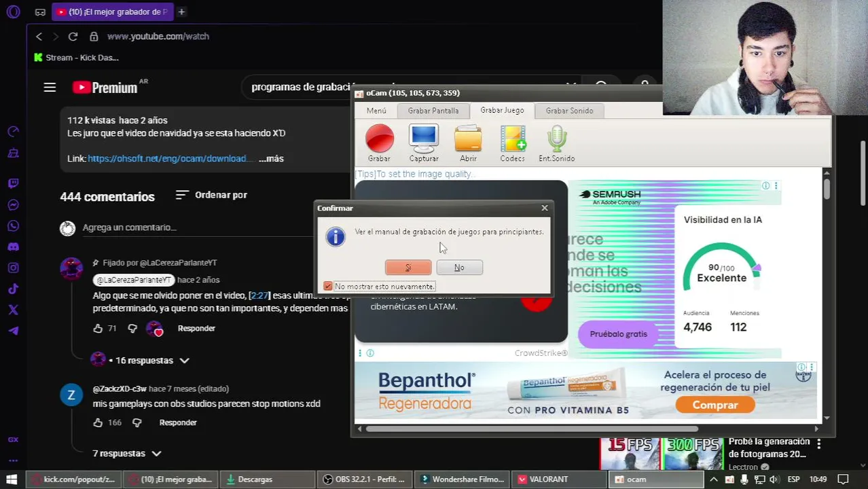Select the YouTube browser tab '(10) ¡El mejor grabador'
The image size is (868, 489).
pos(112,12)
